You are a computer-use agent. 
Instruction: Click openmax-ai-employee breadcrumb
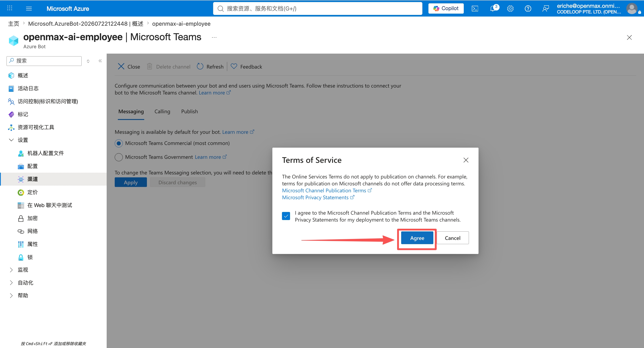tap(181, 24)
